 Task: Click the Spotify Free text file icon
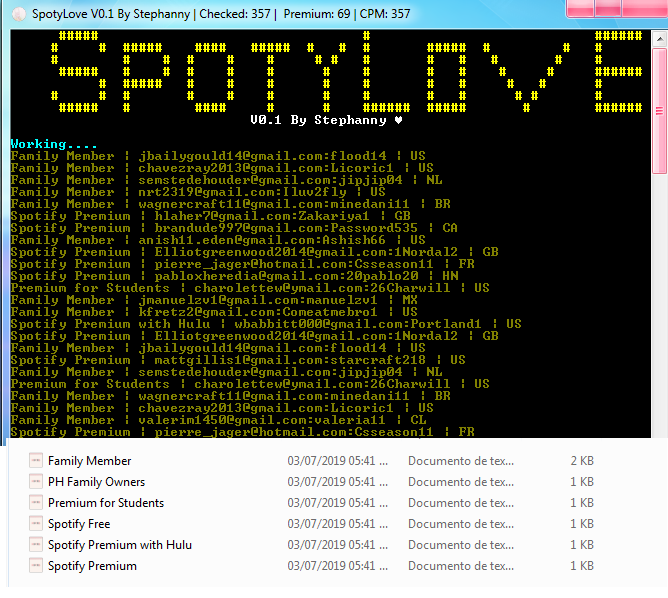[x=36, y=524]
